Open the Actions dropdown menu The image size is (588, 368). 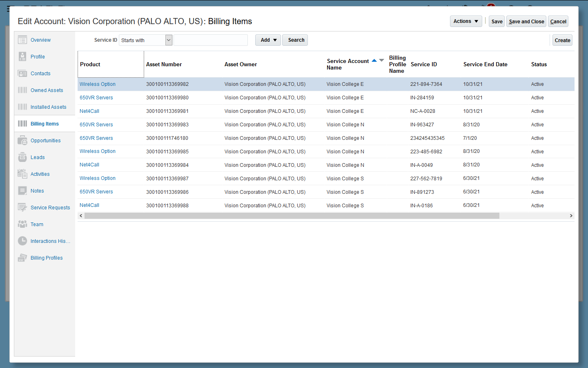pos(466,21)
